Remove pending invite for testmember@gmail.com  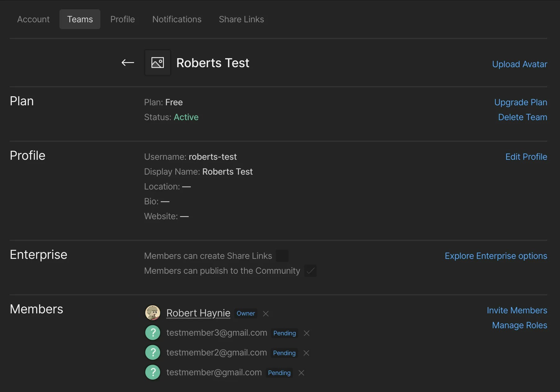click(x=301, y=373)
